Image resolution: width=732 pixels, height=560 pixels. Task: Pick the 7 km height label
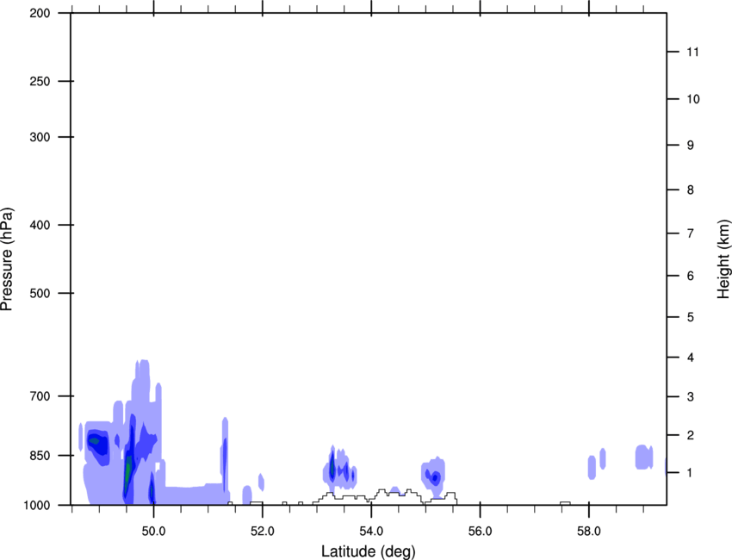[x=690, y=233]
